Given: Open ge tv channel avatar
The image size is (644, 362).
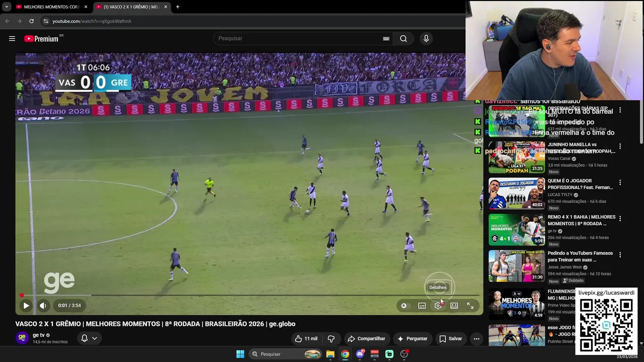Looking at the screenshot, I should (22, 338).
